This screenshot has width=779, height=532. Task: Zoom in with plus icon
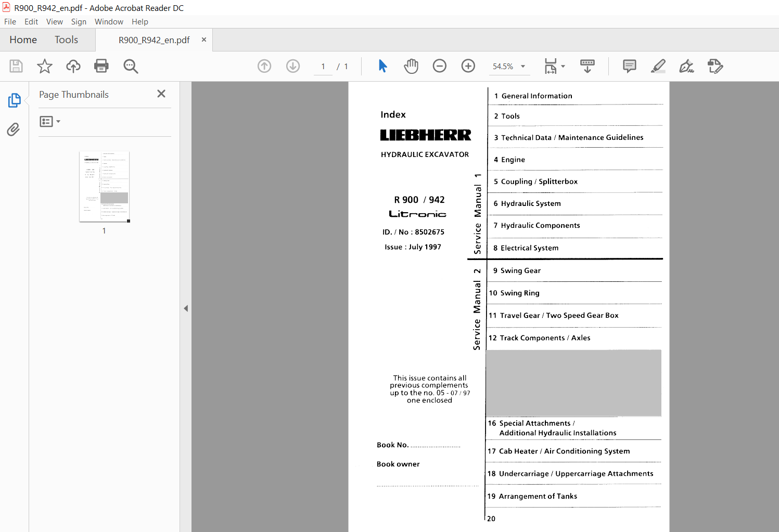coord(468,66)
